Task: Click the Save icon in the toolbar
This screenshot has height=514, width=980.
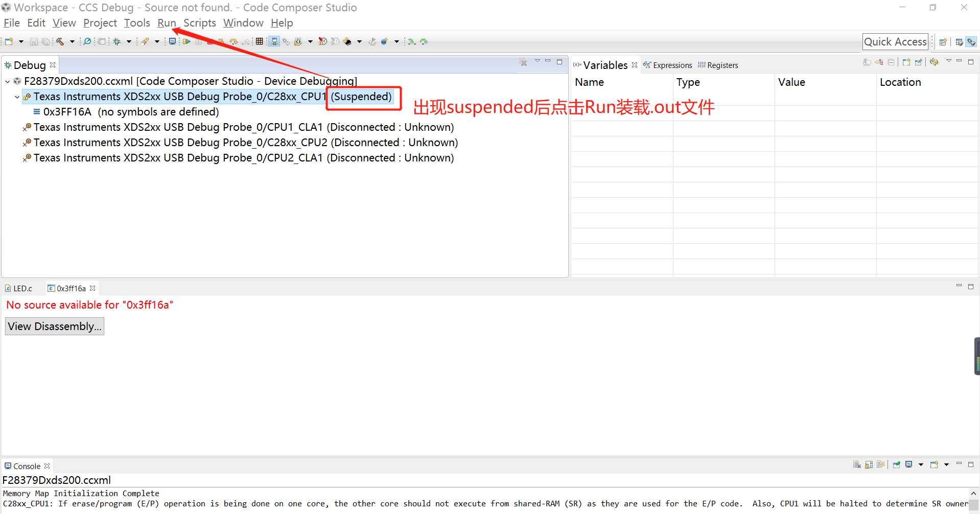Action: point(33,41)
